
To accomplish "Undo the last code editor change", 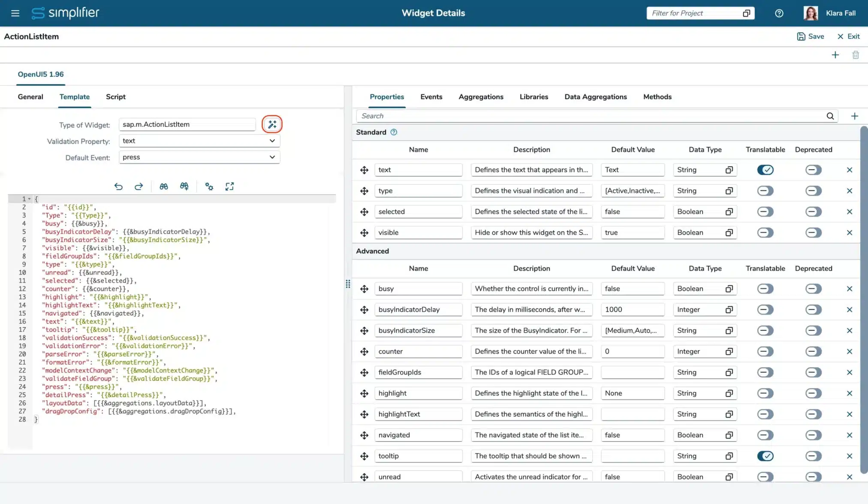I will [118, 187].
